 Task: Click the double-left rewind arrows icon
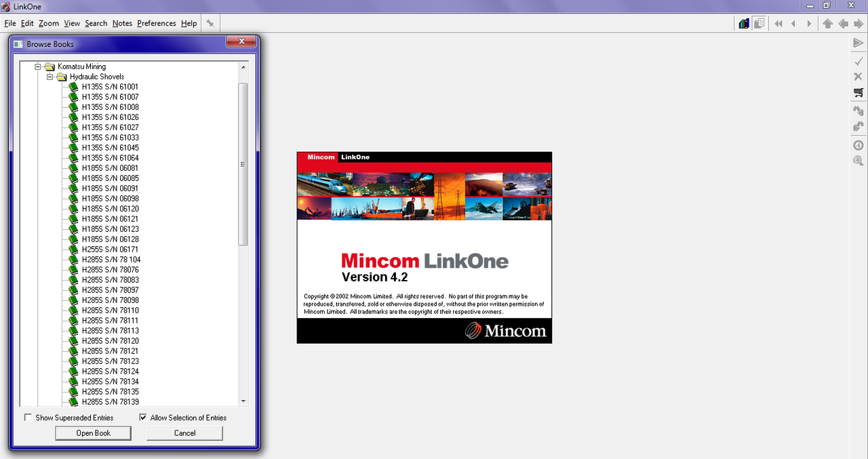[778, 23]
